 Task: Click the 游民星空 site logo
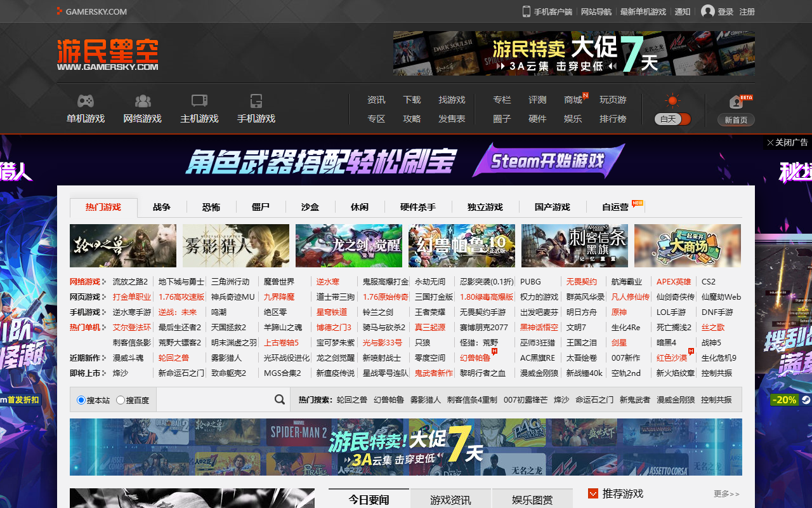(x=108, y=55)
